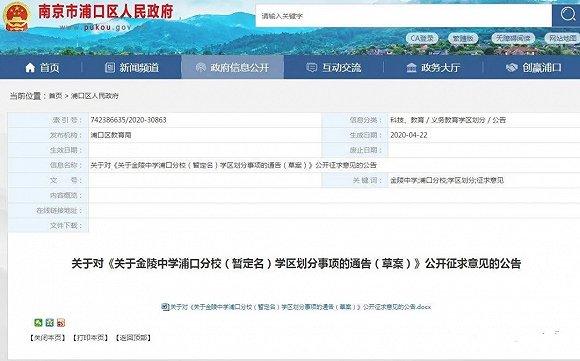
Task: Select the publishing agency 浦口区教育局
Action: pyautogui.click(x=111, y=135)
